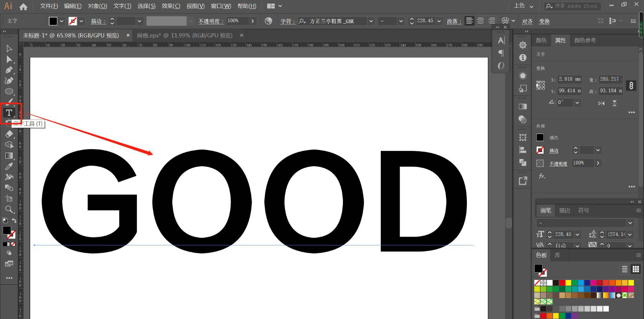644x319 pixels.
Task: Switch to the 颜色参考 panel tab
Action: click(x=585, y=40)
